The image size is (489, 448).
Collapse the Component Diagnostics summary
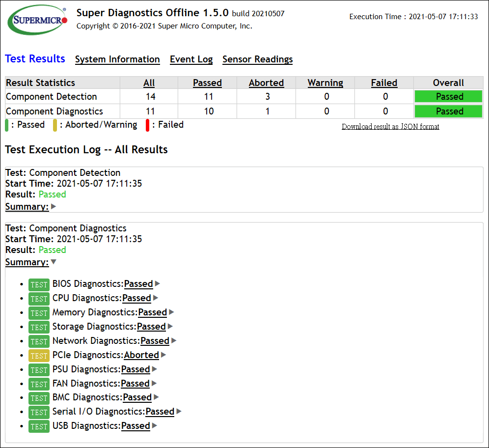point(54,262)
